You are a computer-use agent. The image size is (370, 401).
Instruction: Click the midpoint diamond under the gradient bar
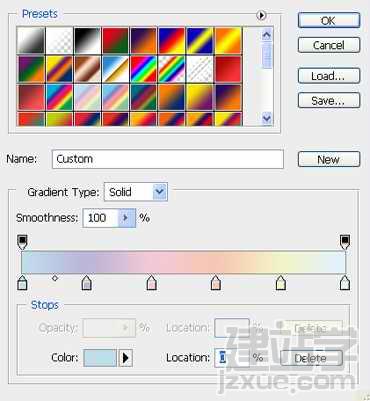tap(55, 278)
